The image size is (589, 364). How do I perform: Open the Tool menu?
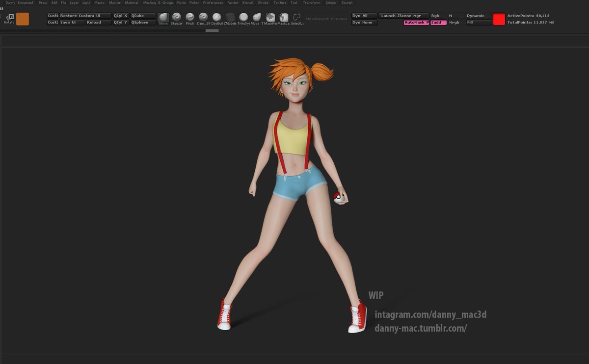click(294, 3)
